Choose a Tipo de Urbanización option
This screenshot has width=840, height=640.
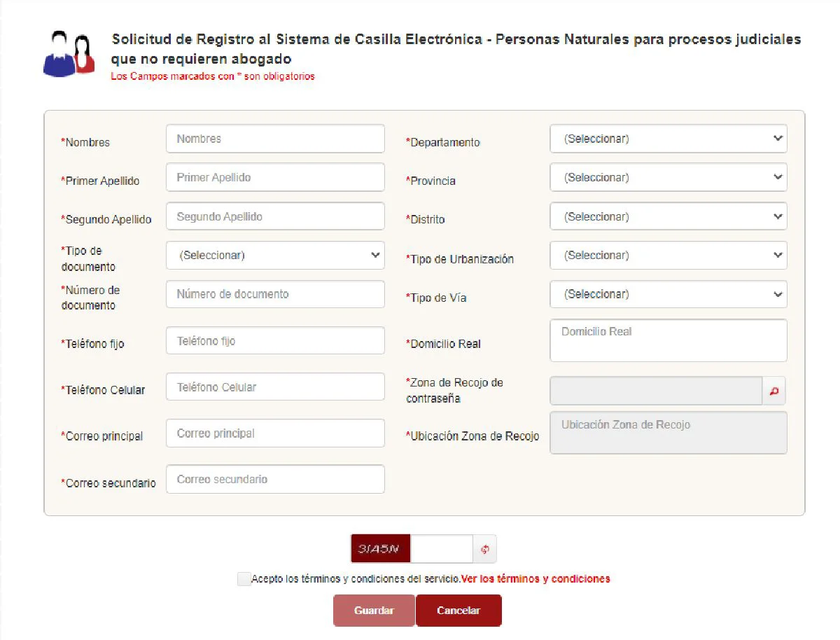tap(668, 256)
